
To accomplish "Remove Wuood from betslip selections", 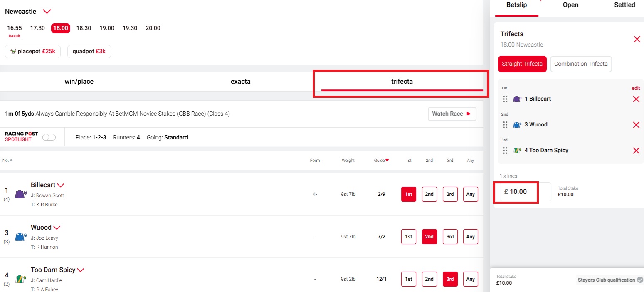I will click(x=636, y=125).
